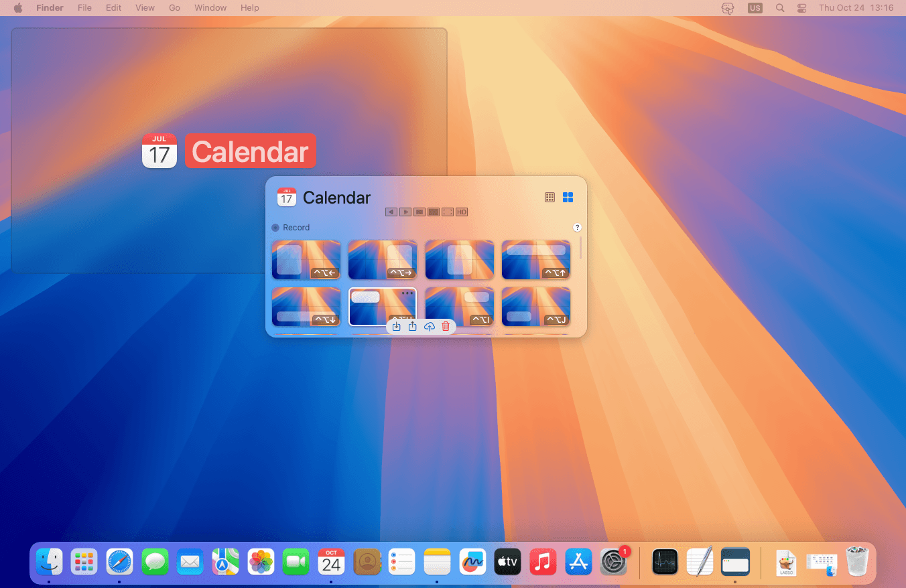This screenshot has height=588, width=906.
Task: Switch to the small grid view icon
Action: [549, 197]
